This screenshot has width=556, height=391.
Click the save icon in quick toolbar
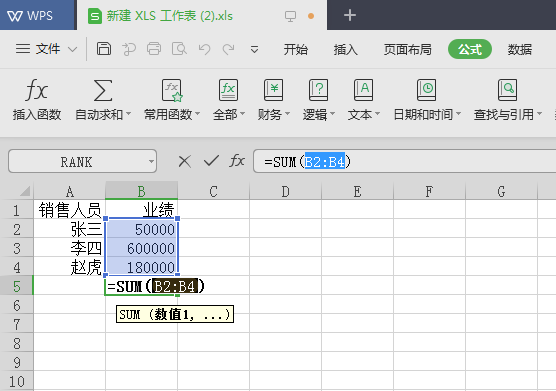coord(104,49)
